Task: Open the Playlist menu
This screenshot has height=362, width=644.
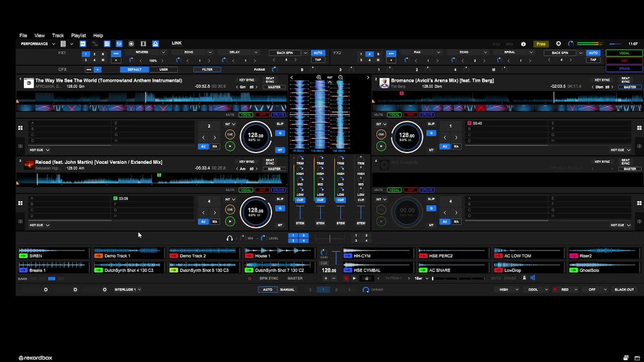Action: (78, 36)
